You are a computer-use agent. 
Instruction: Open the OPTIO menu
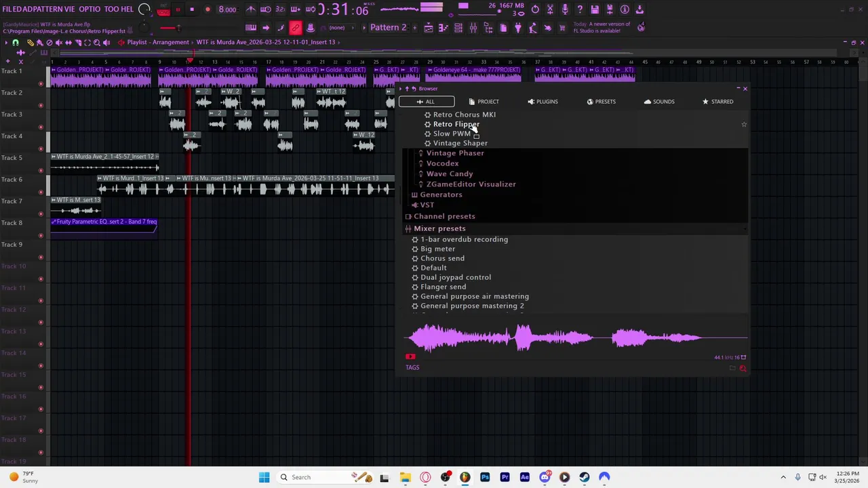[x=90, y=9]
